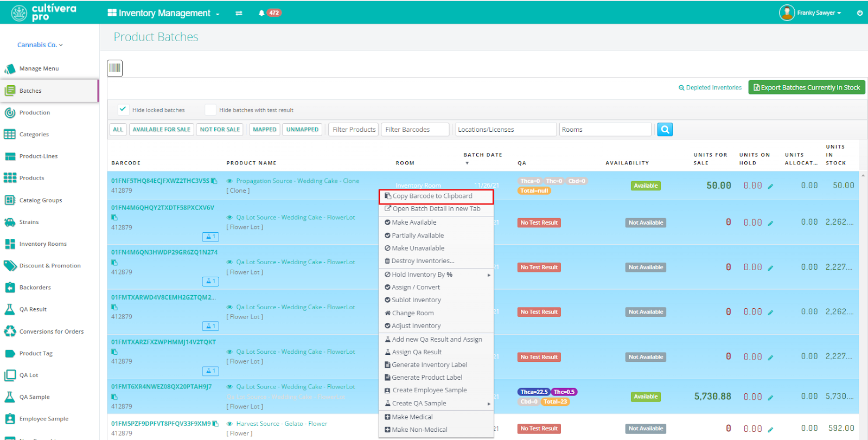Uncheck Hide locked batches
The width and height of the screenshot is (868, 440).
pos(123,110)
